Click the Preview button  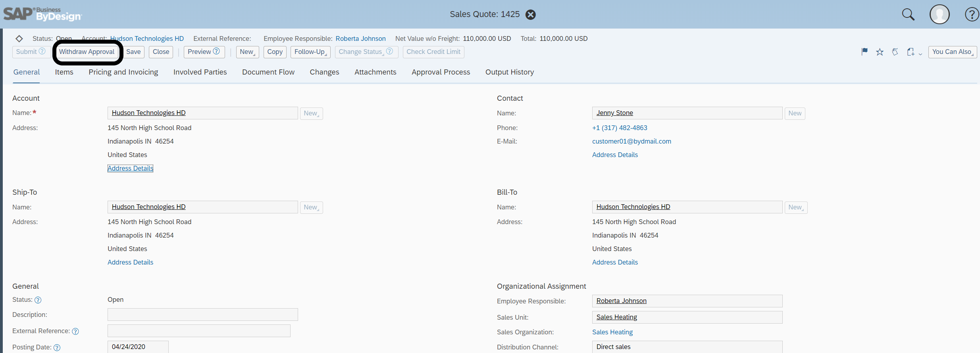click(x=204, y=52)
